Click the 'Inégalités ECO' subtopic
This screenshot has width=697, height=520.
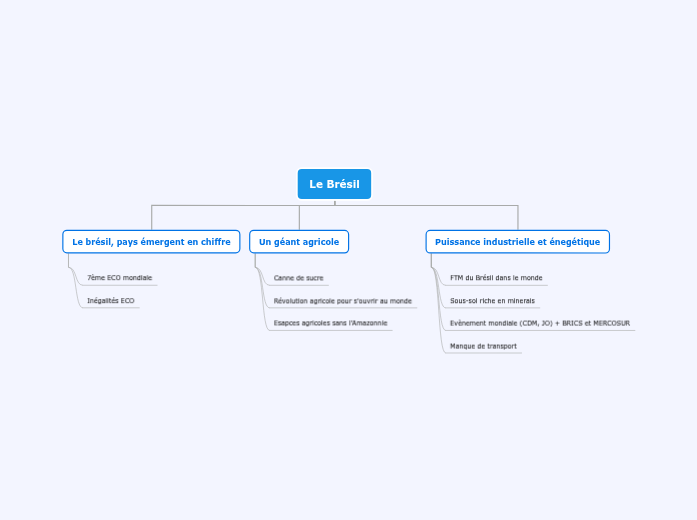click(x=111, y=300)
